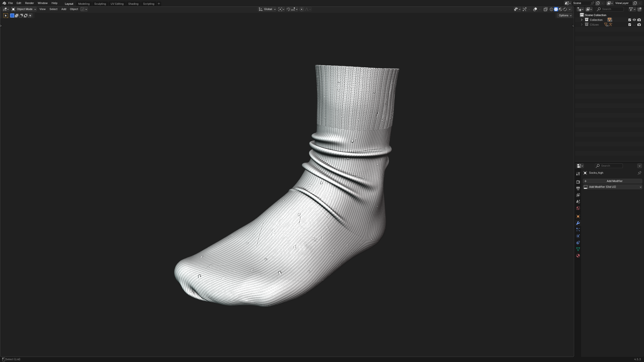
Task: Click the outliner Search field
Action: pyautogui.click(x=610, y=9)
